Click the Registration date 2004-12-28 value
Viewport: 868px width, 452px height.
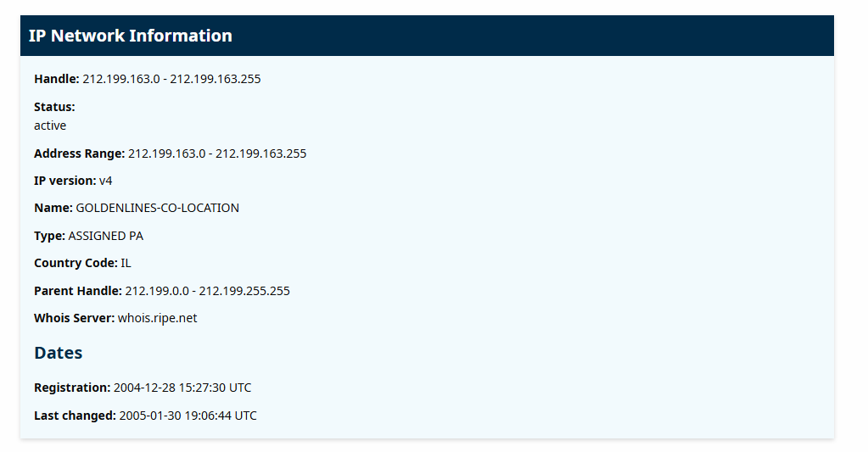coord(182,388)
